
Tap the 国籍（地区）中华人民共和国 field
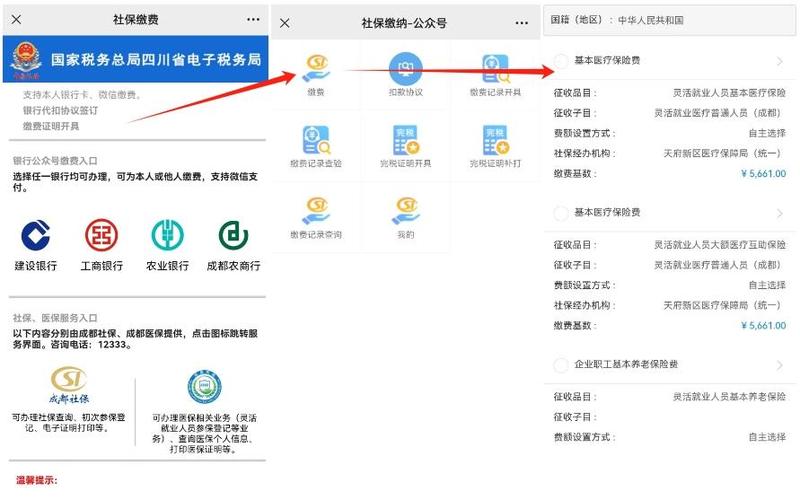669,20
